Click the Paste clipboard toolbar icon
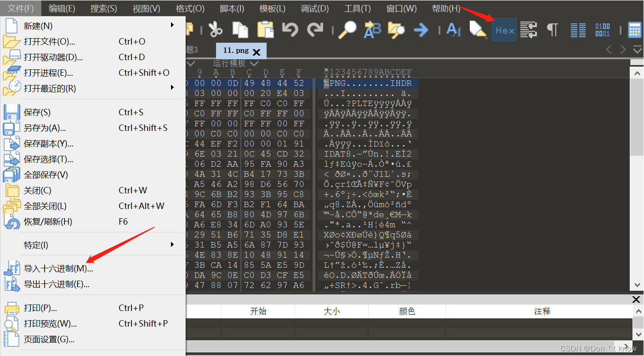644x356 pixels. coord(265,29)
